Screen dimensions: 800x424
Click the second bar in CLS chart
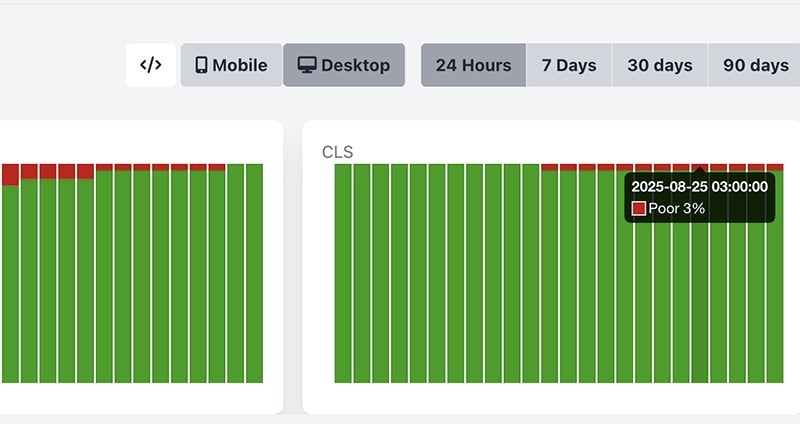coord(362,273)
